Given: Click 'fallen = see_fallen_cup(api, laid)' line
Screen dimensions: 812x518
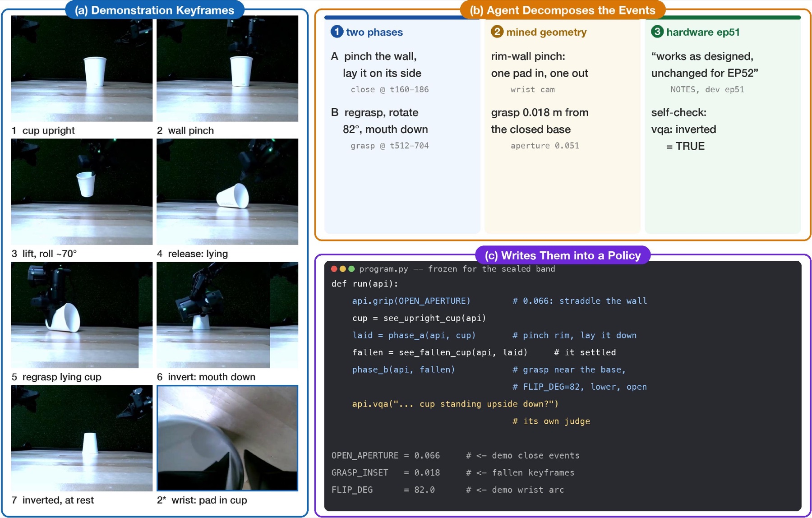Looking at the screenshot, I should point(440,352).
